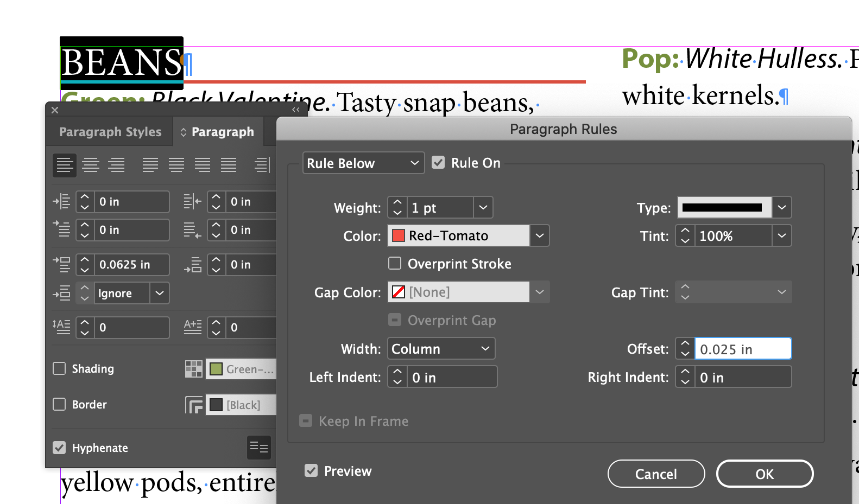This screenshot has width=859, height=504.
Task: Click the Last Line Right Indent icon
Action: [x=193, y=230]
